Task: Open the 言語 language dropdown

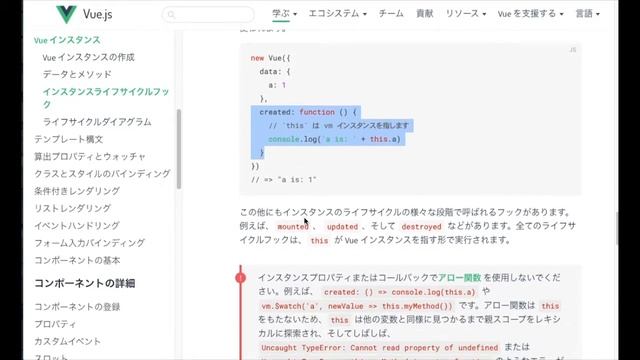Action: 587,13
